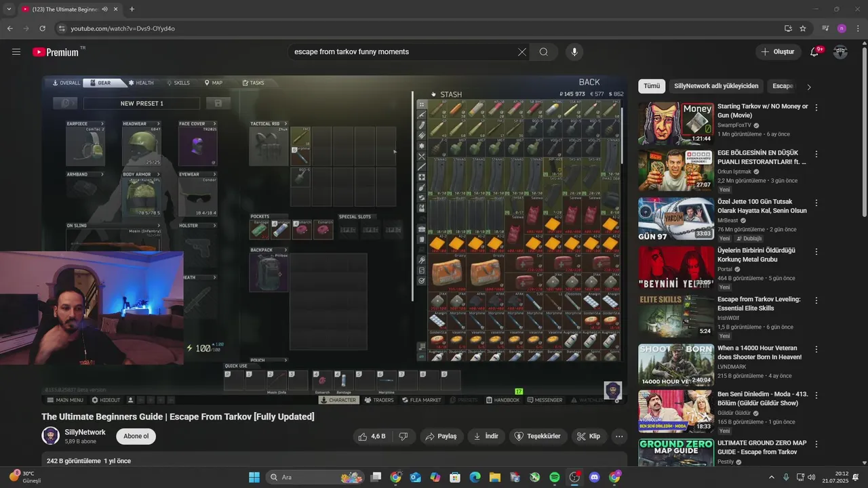The image size is (868, 488).
Task: Open 'Escape from Tarkov Leveling' video title
Action: tap(759, 304)
